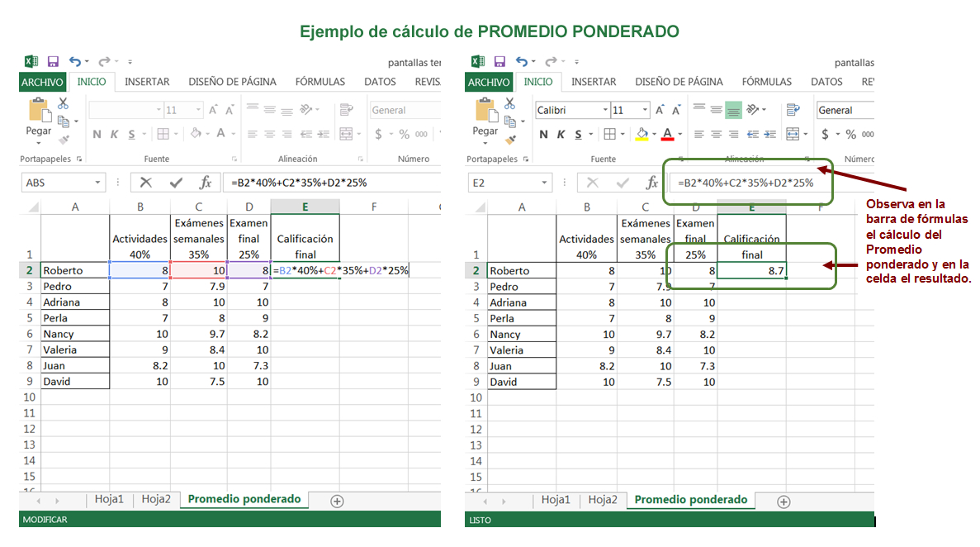Toggle Underline S in right window
980x547 pixels.
coord(578,134)
